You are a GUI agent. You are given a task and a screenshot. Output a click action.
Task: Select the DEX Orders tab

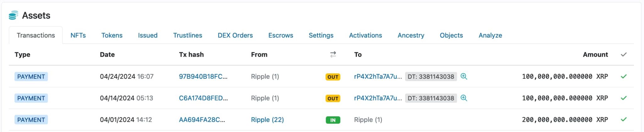coord(235,35)
